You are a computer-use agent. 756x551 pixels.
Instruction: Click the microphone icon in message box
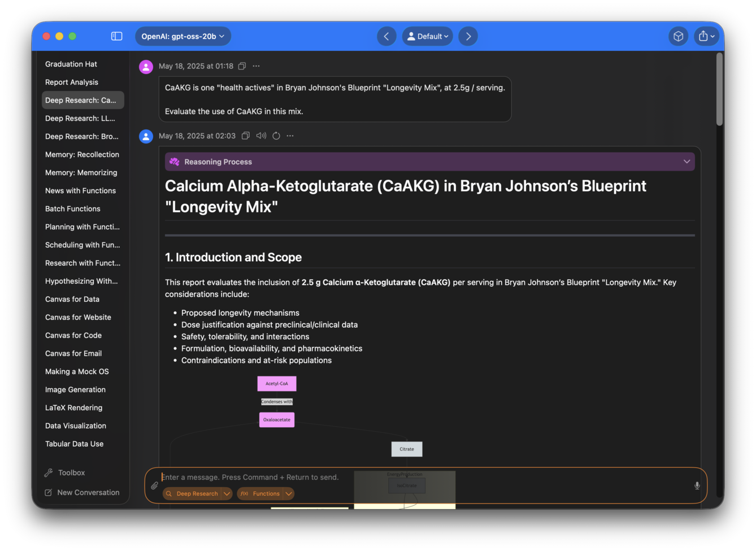click(697, 485)
